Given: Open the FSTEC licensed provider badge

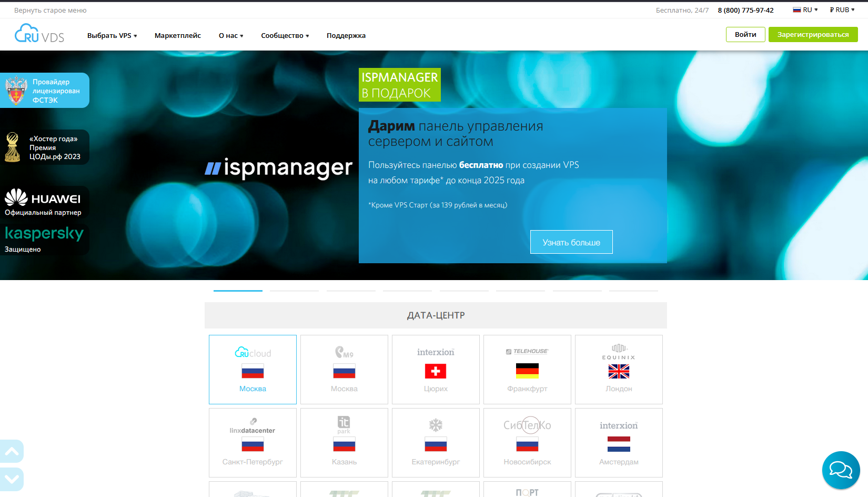Looking at the screenshot, I should (x=45, y=91).
